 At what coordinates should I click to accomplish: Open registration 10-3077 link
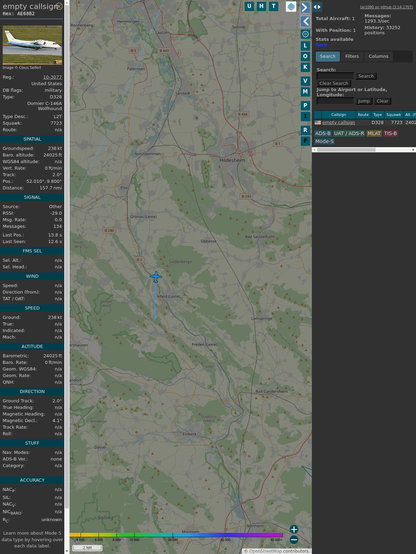(x=52, y=77)
